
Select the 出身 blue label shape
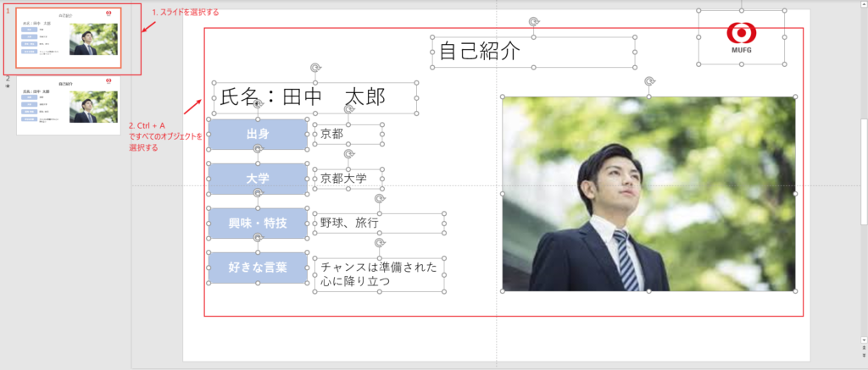(x=259, y=134)
